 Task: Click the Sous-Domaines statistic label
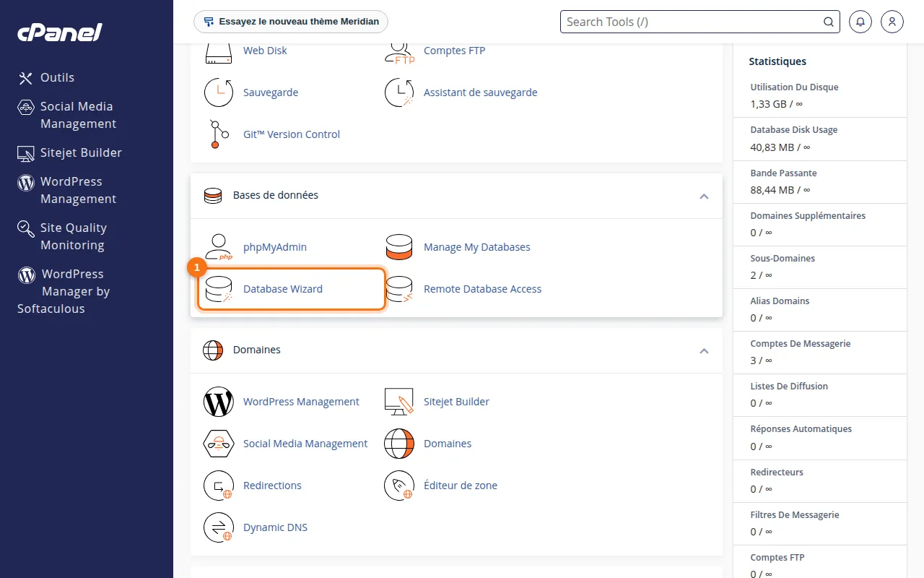pyautogui.click(x=783, y=259)
